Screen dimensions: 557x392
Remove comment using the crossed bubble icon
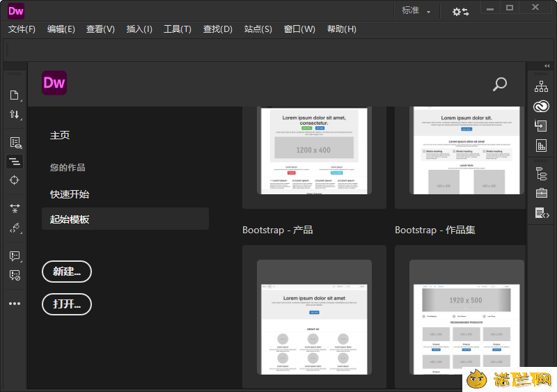15,275
